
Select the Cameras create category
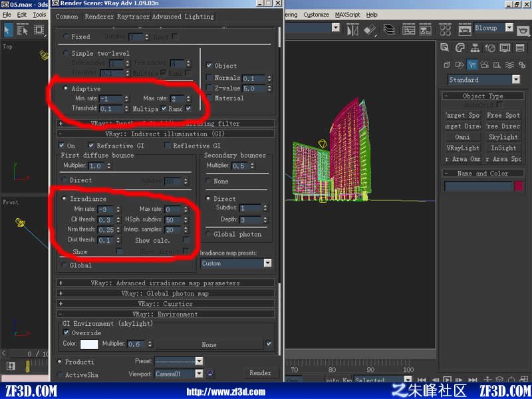[x=485, y=65]
